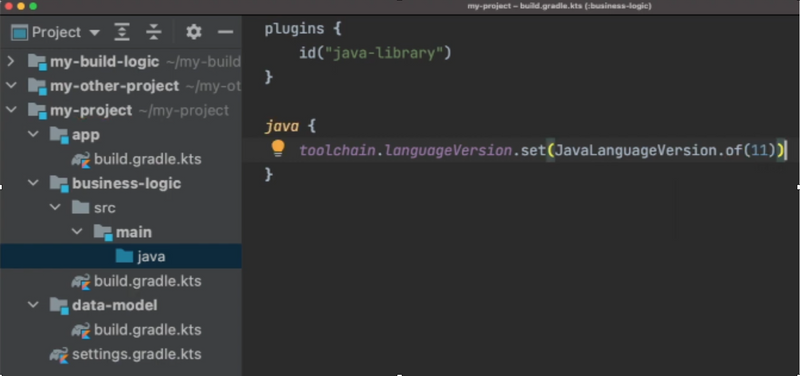This screenshot has width=800, height=376.
Task: Click toolchain in the editor code
Action: pos(337,151)
